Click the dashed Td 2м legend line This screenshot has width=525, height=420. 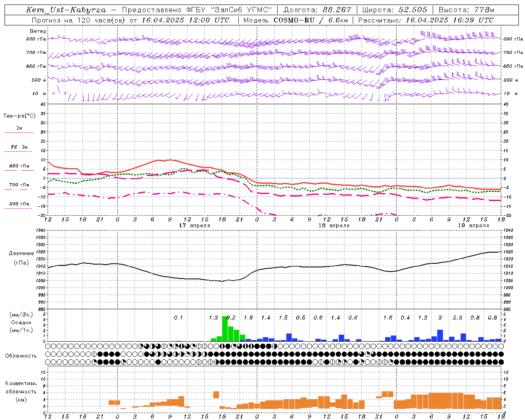[x=18, y=151]
